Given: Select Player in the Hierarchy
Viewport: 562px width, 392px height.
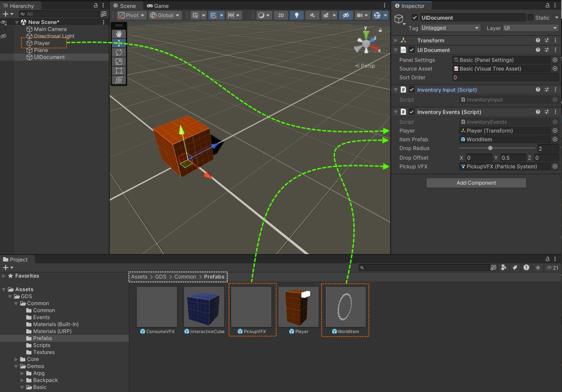Looking at the screenshot, I should click(42, 43).
